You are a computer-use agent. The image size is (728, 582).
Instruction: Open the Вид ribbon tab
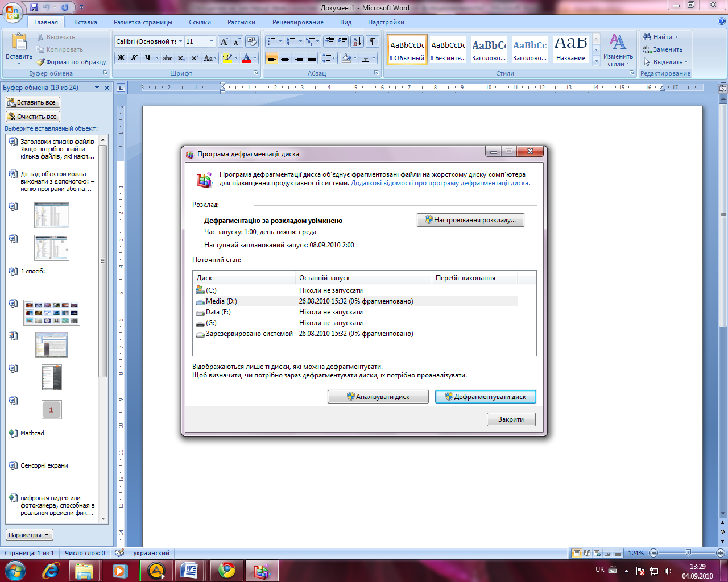click(346, 22)
